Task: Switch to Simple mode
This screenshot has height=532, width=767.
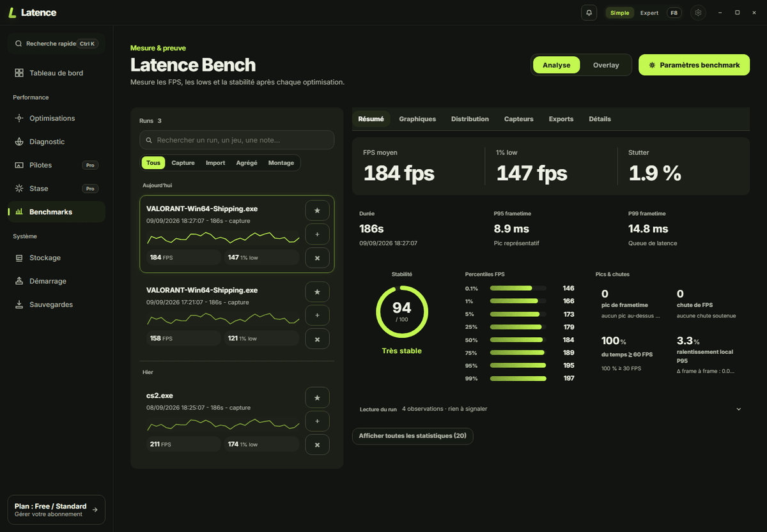Action: pos(619,13)
